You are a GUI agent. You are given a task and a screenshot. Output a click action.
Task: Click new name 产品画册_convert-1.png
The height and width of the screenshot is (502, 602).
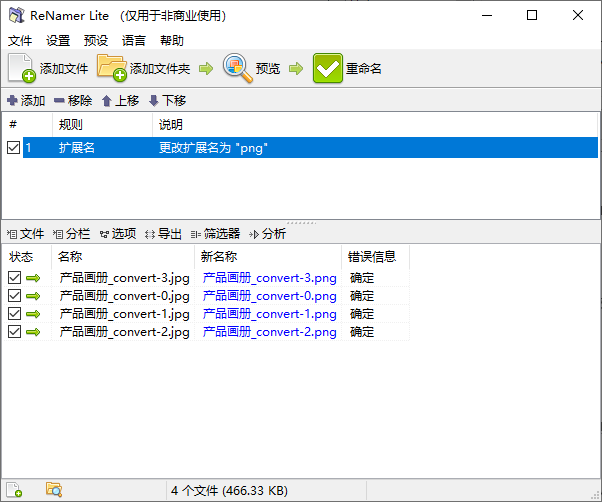pos(270,314)
